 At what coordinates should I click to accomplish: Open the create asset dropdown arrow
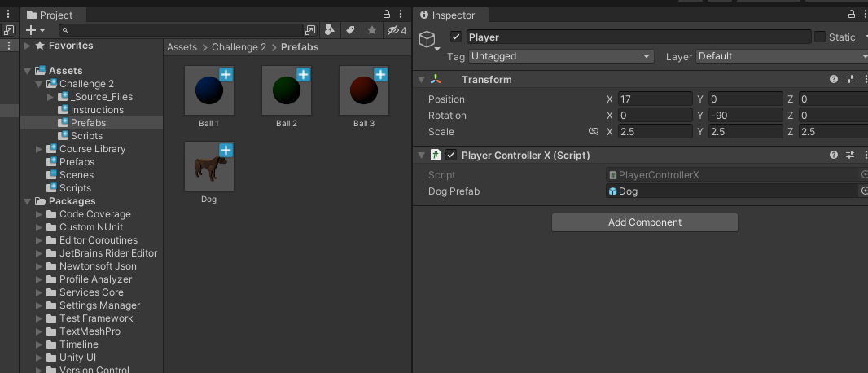tap(42, 30)
